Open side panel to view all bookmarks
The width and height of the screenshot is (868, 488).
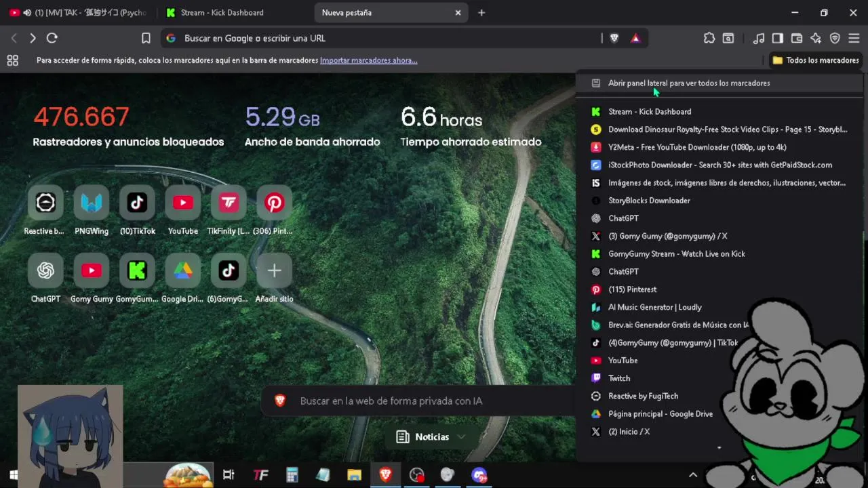tap(719, 83)
